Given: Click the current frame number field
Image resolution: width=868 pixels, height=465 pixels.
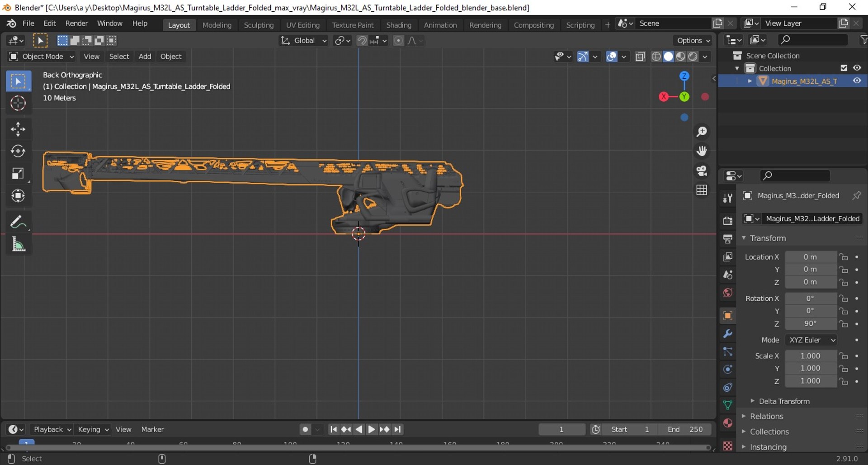Looking at the screenshot, I should 561,429.
